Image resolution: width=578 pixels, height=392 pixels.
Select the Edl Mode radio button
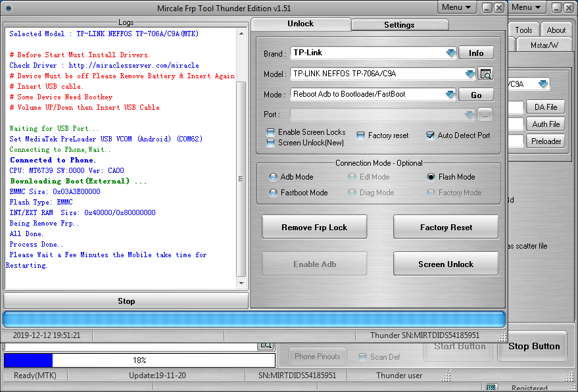coord(352,177)
